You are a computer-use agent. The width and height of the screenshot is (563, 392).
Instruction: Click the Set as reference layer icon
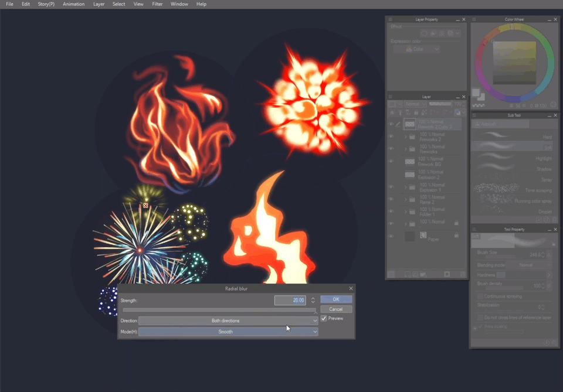point(401,113)
